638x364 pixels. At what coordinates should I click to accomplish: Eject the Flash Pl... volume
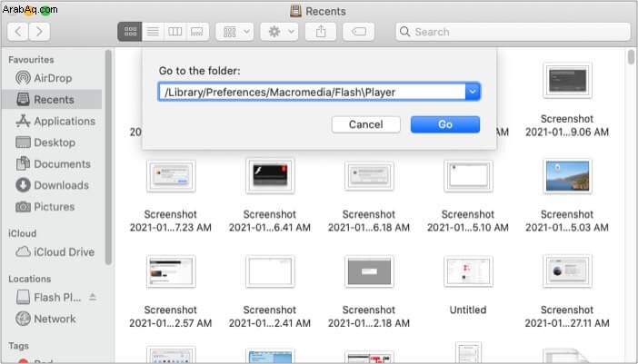pos(93,297)
